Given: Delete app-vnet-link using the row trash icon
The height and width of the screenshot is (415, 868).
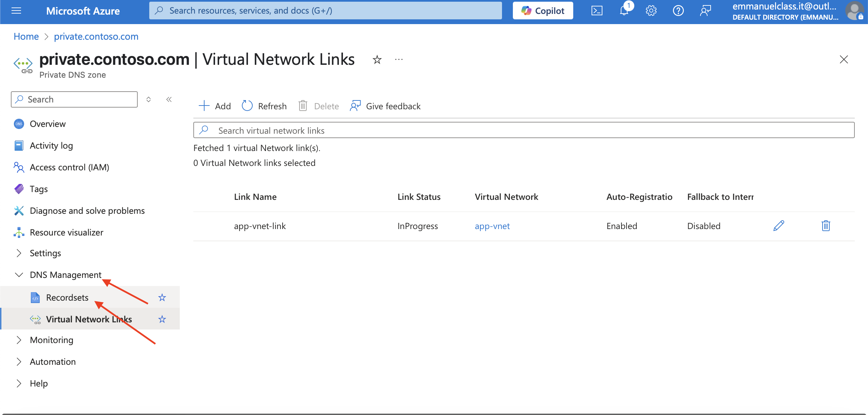Looking at the screenshot, I should (826, 226).
